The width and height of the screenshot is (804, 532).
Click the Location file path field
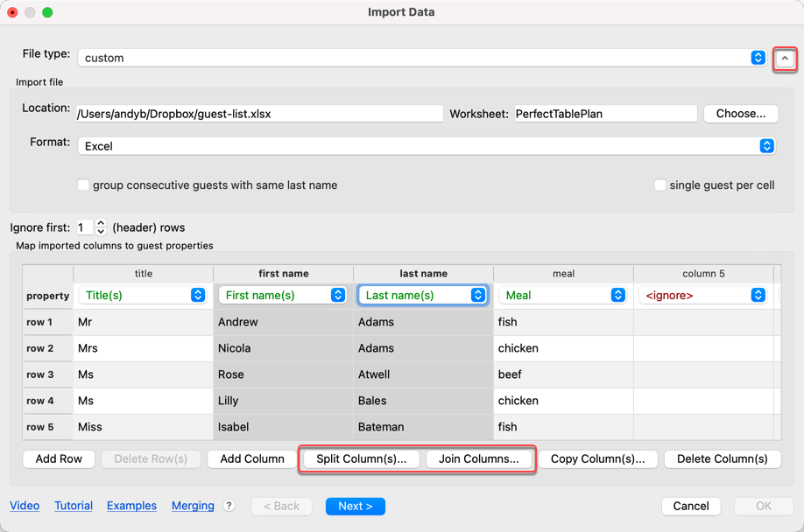coord(259,114)
